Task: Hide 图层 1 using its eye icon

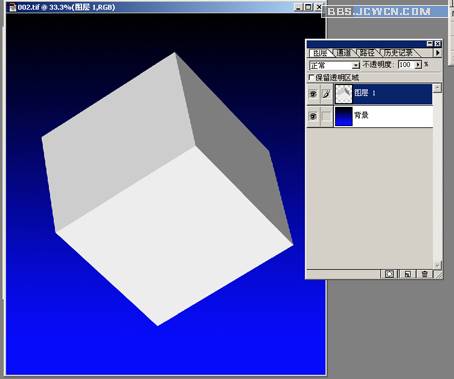Action: tap(313, 94)
